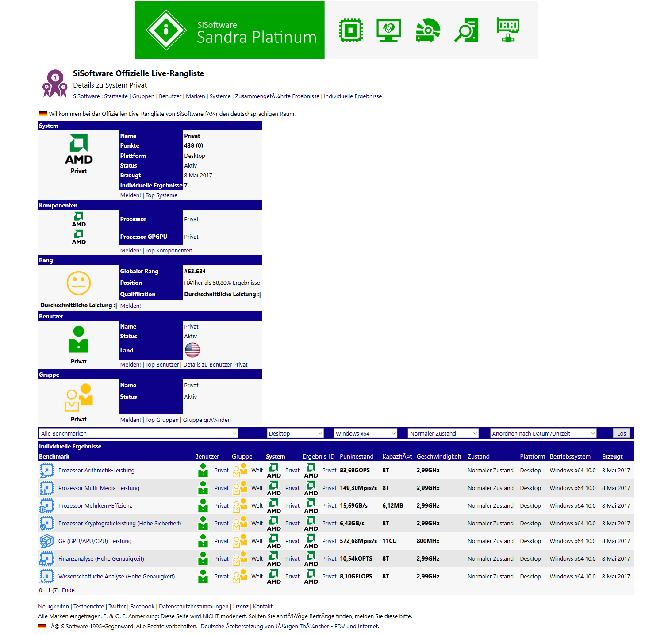Open Prozessor Arithmetik-Leistung benchmark link

click(96, 470)
